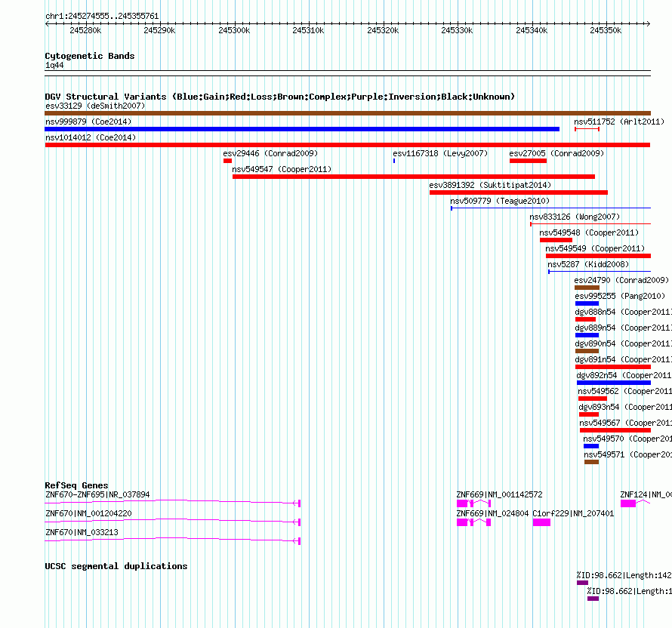Click the red bar under nsv549548
The width and height of the screenshot is (672, 628).
point(556,240)
